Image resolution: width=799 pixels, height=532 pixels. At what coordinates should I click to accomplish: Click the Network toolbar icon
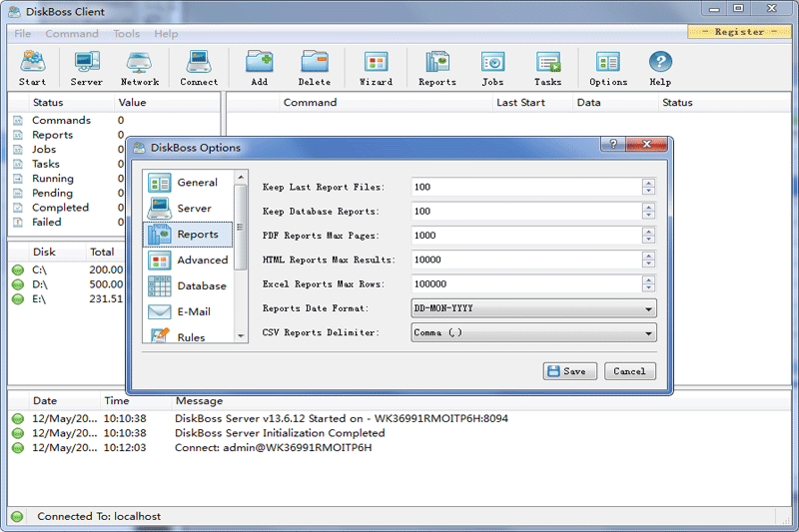[140, 68]
